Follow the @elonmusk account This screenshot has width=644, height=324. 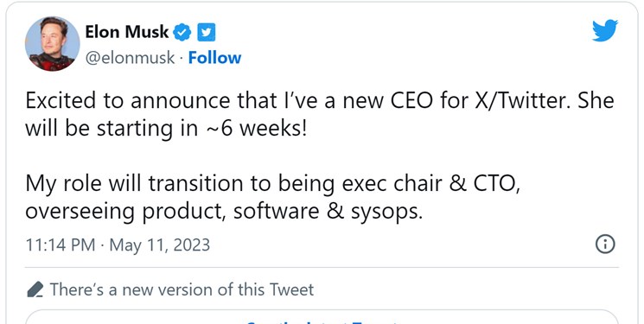click(x=214, y=58)
